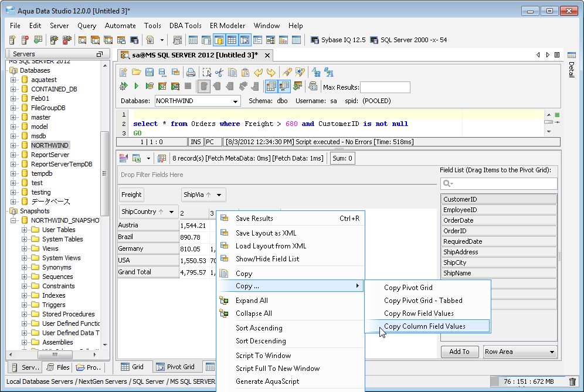Select CustomerID in the Field List
Viewport: 584px width, 392px height.
[498, 199]
